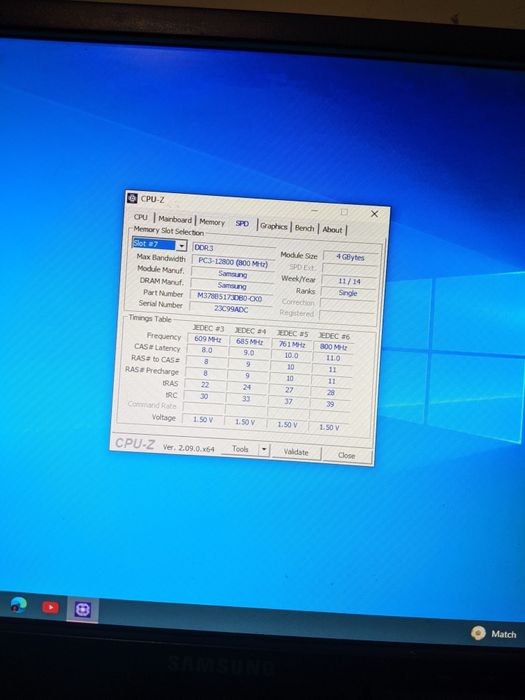525x700 pixels.
Task: Click the CPU-Z title bar icon
Action: point(132,198)
